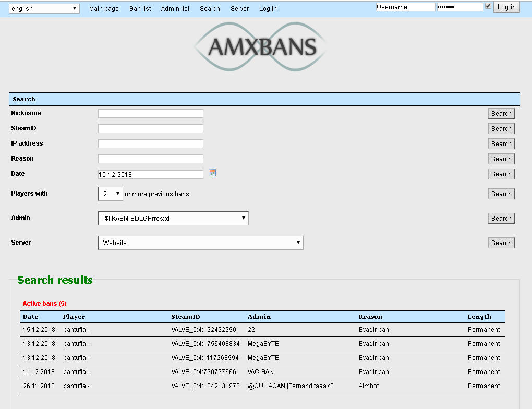Image resolution: width=532 pixels, height=409 pixels.
Task: Click admin @CULIACAN |Fernanditaaa<3
Action: tap(291, 386)
